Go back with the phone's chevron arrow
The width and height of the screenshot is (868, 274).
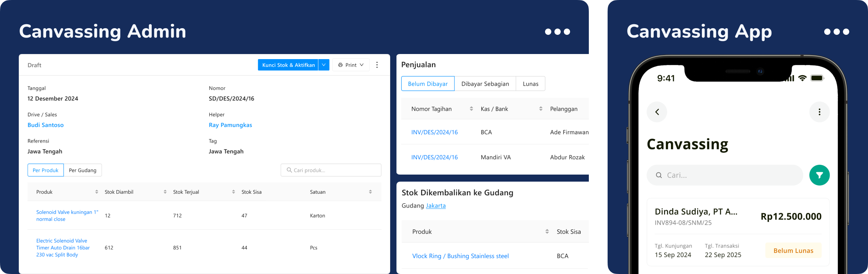tap(657, 112)
